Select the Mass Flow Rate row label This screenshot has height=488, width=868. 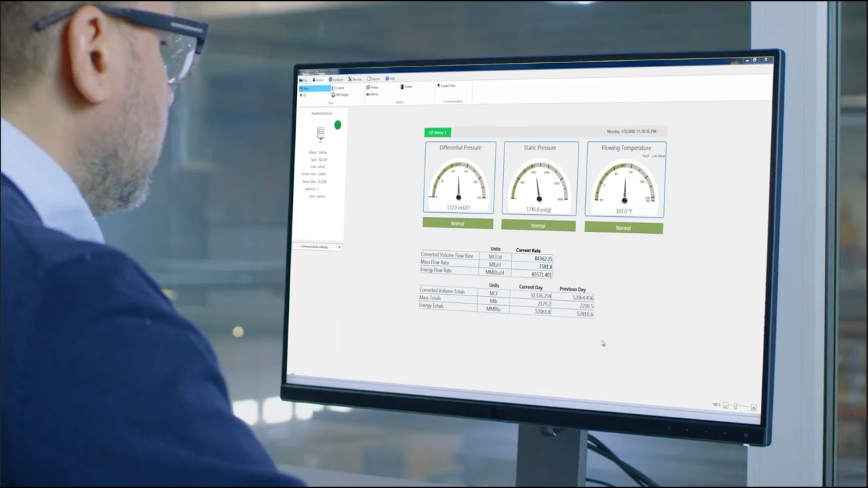point(435,262)
